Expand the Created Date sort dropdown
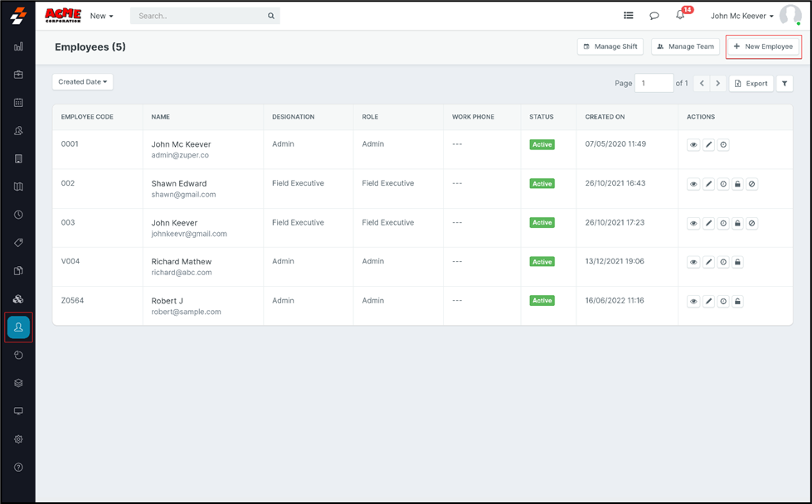The height and width of the screenshot is (504, 812). (83, 82)
